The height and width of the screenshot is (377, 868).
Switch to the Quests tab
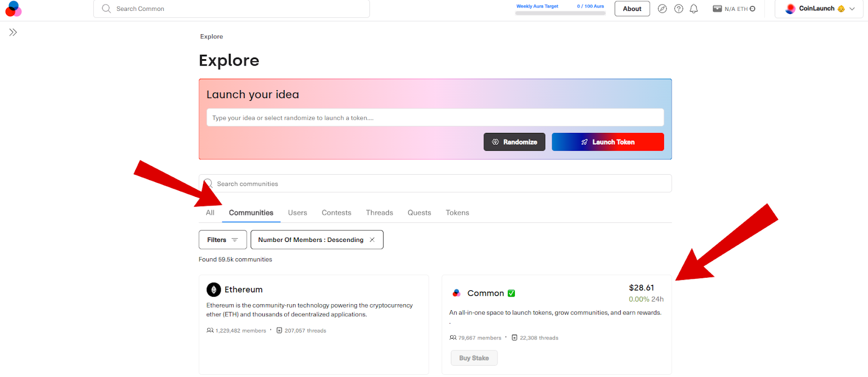click(419, 213)
